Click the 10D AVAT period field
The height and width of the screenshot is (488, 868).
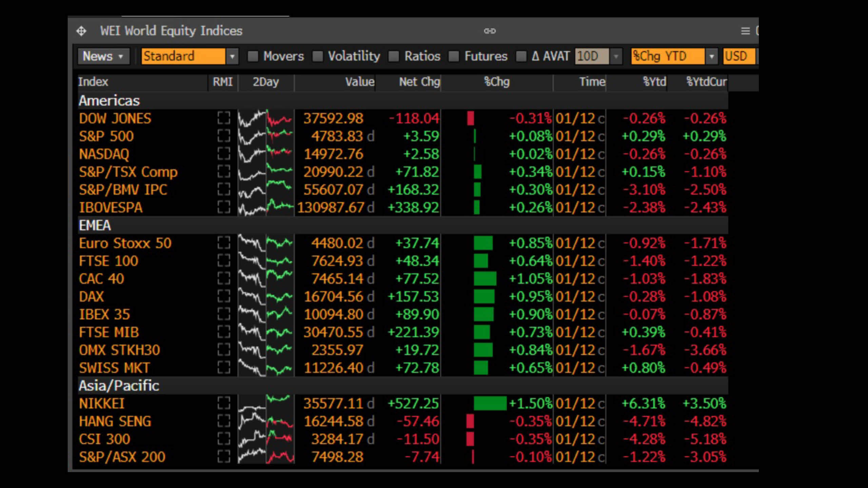point(592,56)
